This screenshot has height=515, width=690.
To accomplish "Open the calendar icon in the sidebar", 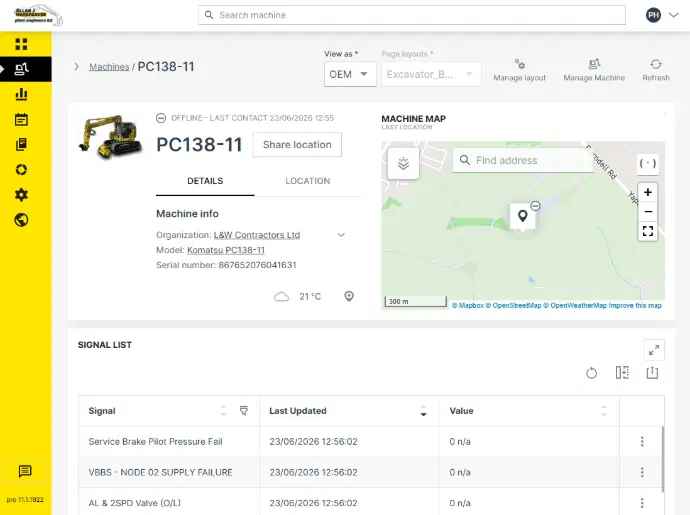I will [x=21, y=119].
